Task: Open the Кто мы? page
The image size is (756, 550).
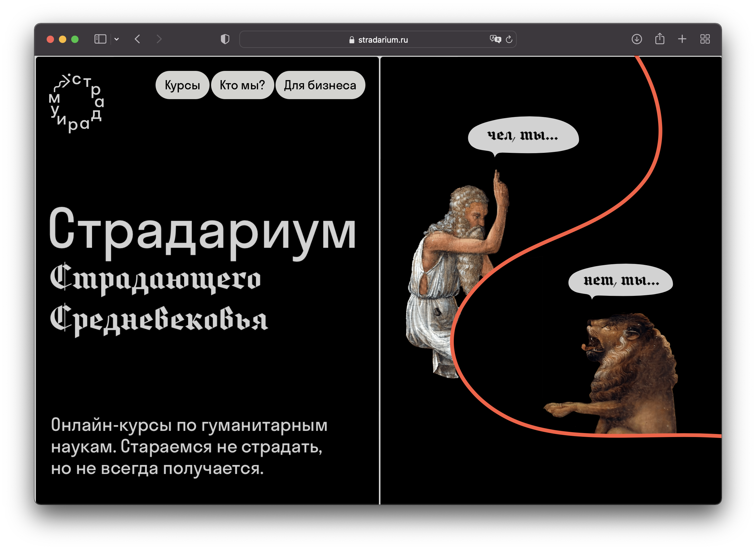Action: pyautogui.click(x=242, y=85)
